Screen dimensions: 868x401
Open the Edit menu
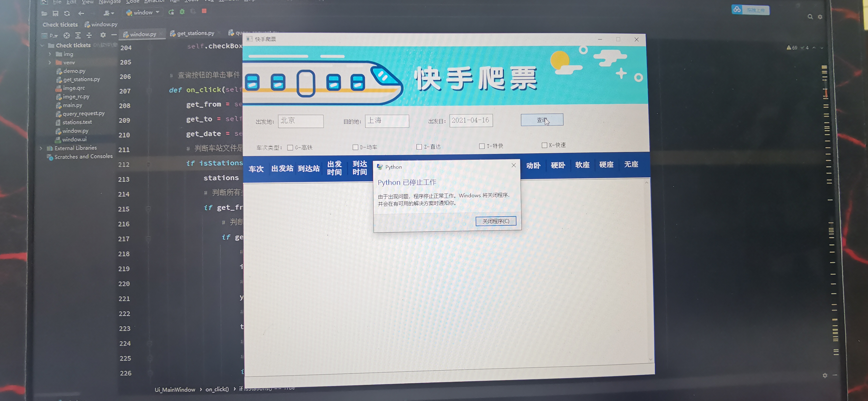coord(71,2)
